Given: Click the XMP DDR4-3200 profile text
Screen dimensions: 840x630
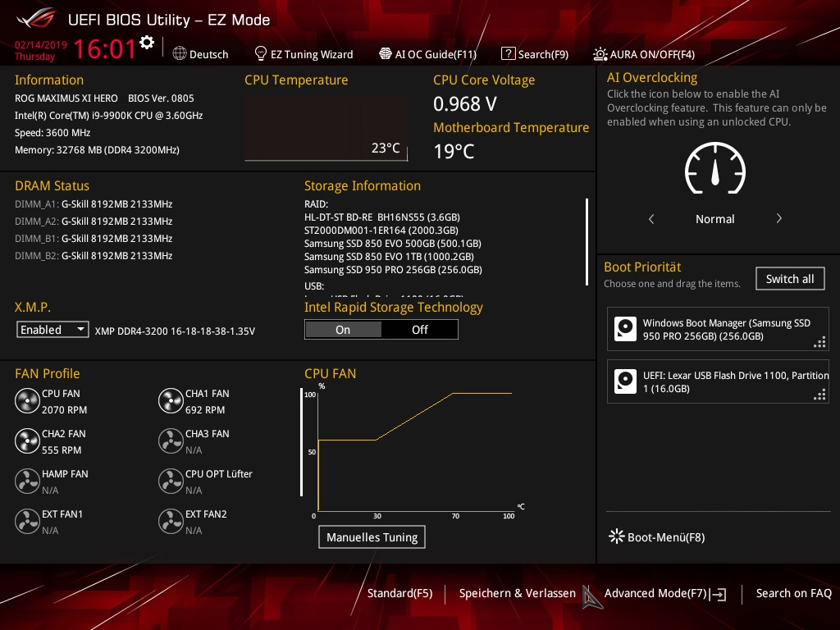Looking at the screenshot, I should [175, 331].
